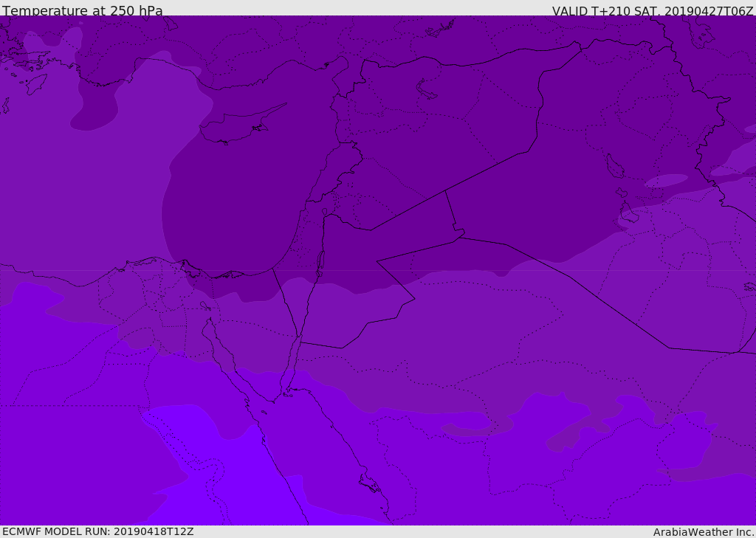This screenshot has width=756, height=538.
Task: Click the 'ECMWF MODEL RUN: 20190418T12Z' text
Action: tap(98, 531)
